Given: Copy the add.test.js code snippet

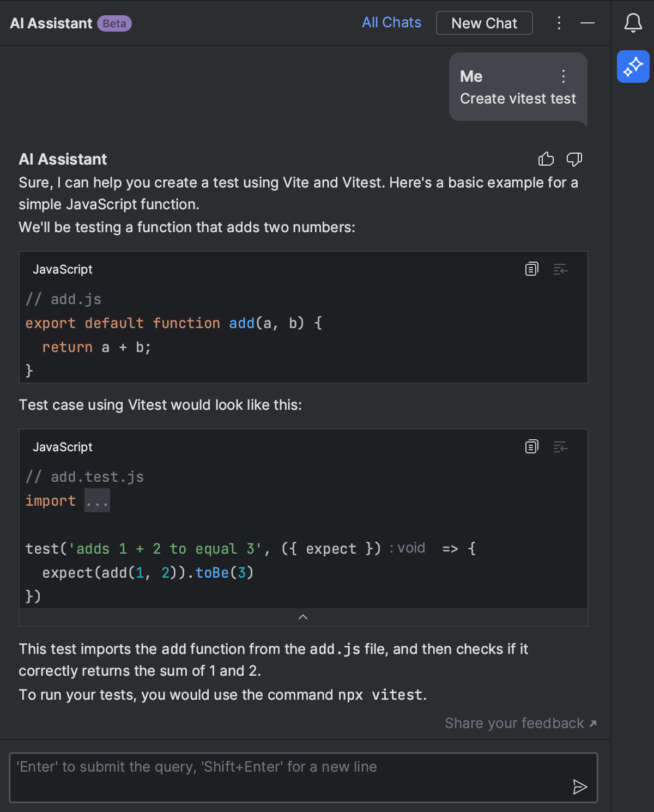Looking at the screenshot, I should (x=531, y=446).
